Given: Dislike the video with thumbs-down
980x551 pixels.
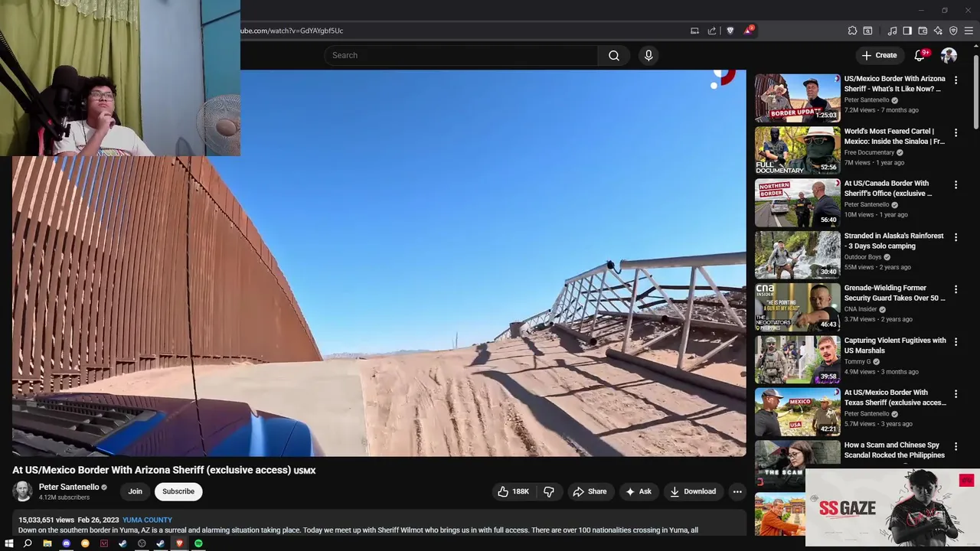Looking at the screenshot, I should [549, 491].
